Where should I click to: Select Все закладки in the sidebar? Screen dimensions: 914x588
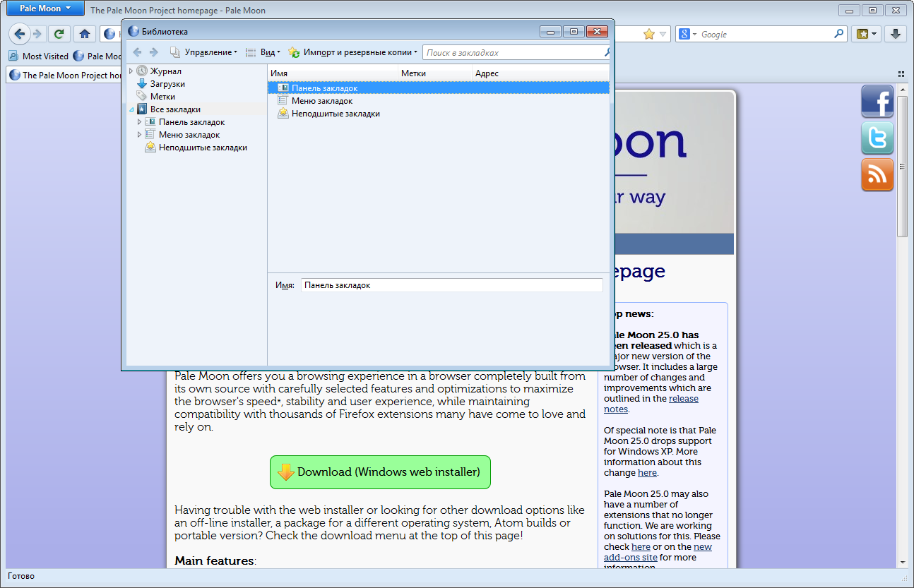point(175,109)
